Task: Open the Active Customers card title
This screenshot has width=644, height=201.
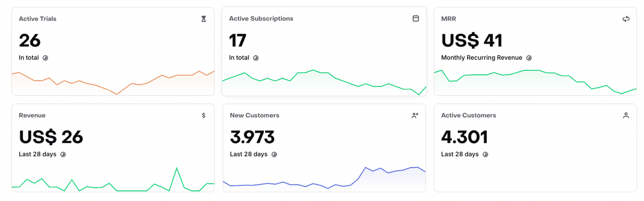Action: click(469, 115)
